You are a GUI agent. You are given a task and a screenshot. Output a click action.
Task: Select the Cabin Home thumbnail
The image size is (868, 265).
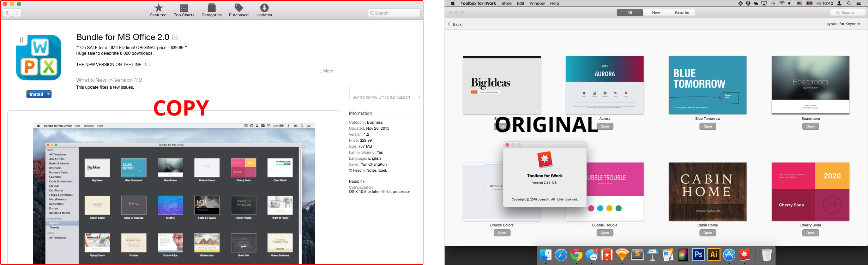[x=707, y=192]
